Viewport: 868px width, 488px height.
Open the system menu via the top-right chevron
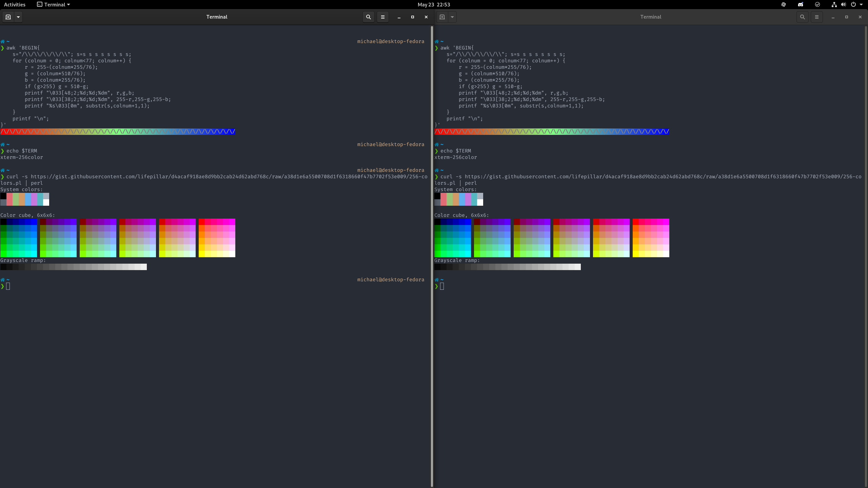(x=862, y=4)
